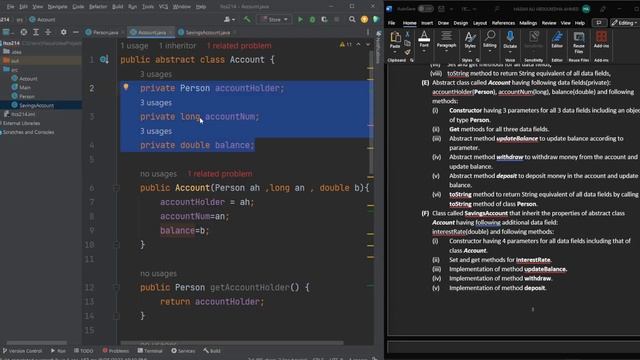Click the editor vertical scrollbar thumb
Image resolution: width=640 pixels, height=360 pixels.
[371, 112]
